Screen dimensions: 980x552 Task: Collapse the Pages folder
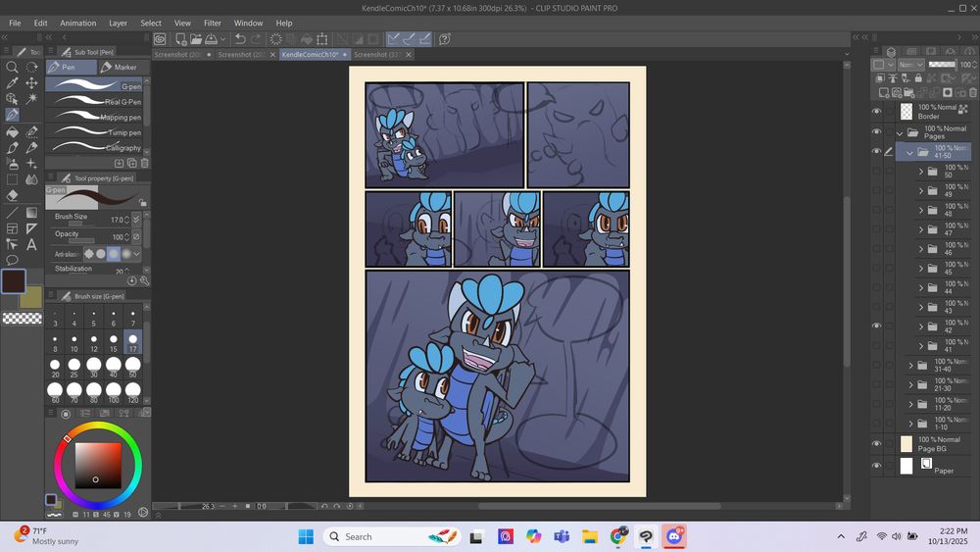click(900, 132)
